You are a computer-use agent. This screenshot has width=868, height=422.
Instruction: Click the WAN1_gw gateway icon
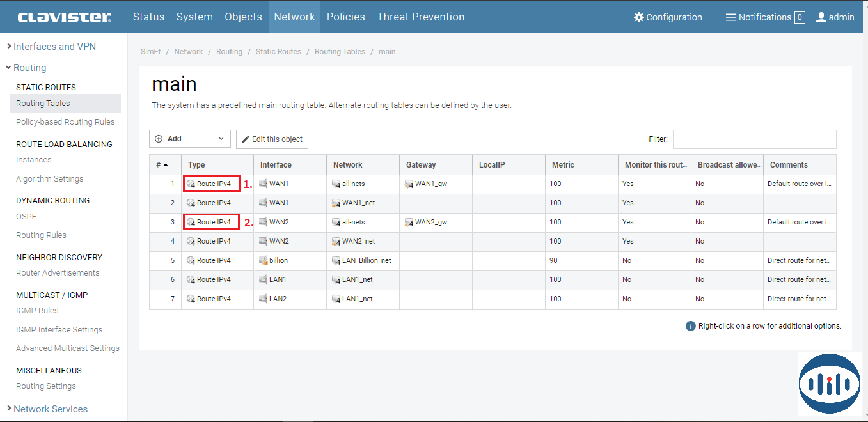[x=409, y=184]
